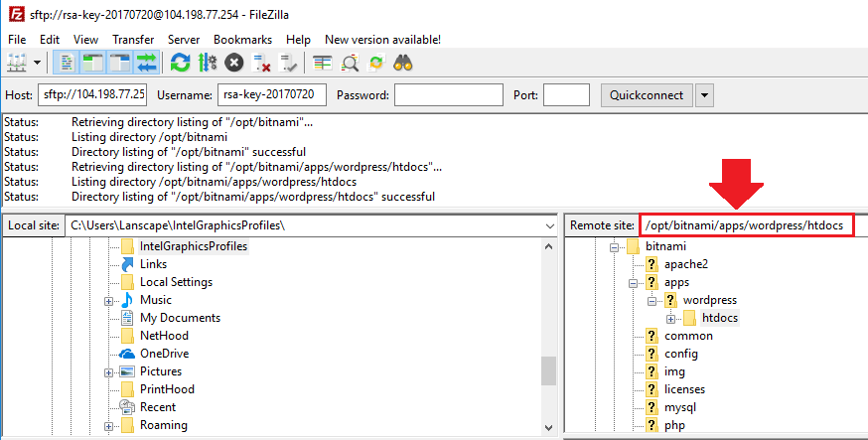Select the PrintHood folder

coord(167,389)
